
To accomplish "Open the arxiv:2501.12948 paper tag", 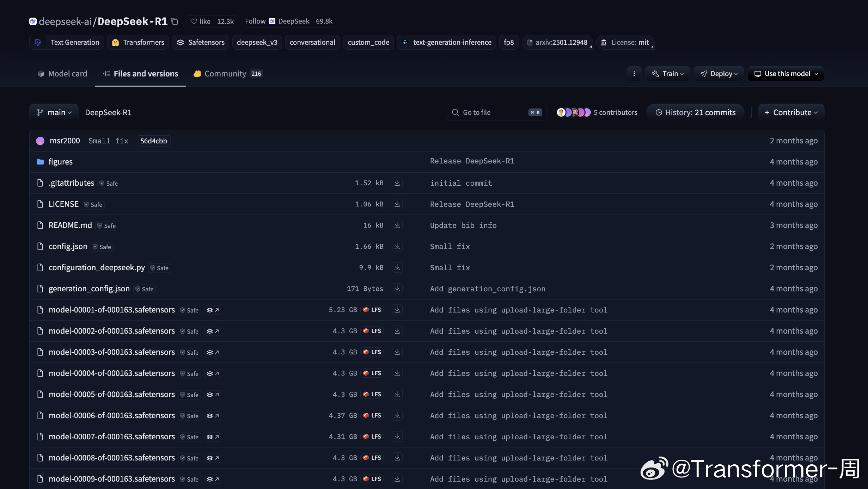I will 557,42.
